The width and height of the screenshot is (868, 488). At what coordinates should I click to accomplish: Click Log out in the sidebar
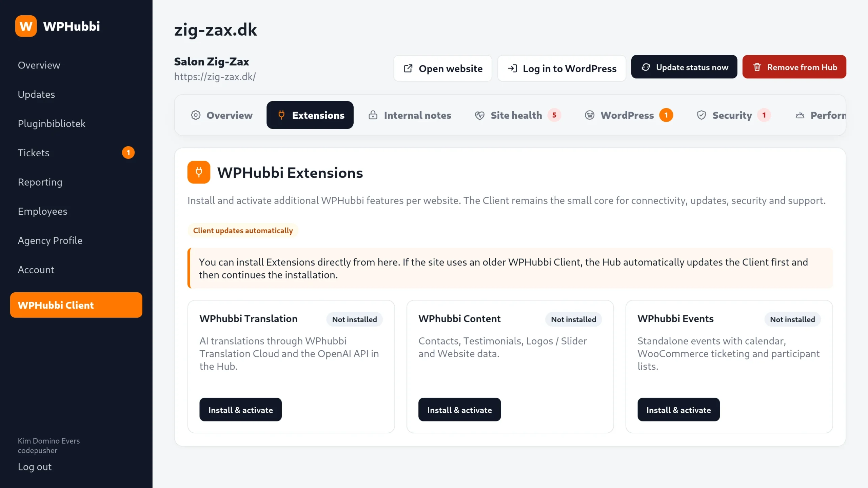pyautogui.click(x=35, y=467)
